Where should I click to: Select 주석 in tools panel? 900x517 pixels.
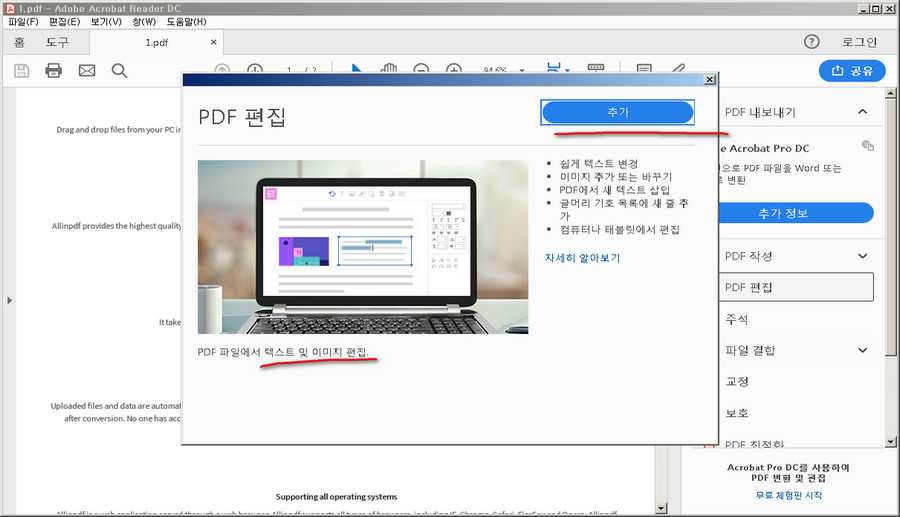736,319
